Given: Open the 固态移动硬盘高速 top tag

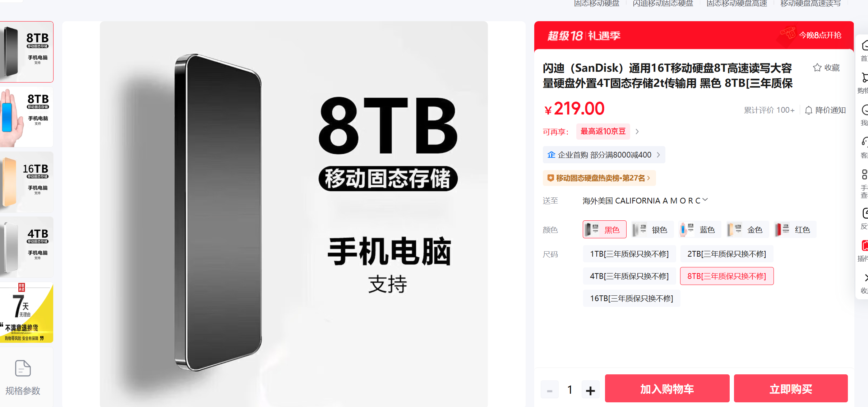Looking at the screenshot, I should coord(737,4).
